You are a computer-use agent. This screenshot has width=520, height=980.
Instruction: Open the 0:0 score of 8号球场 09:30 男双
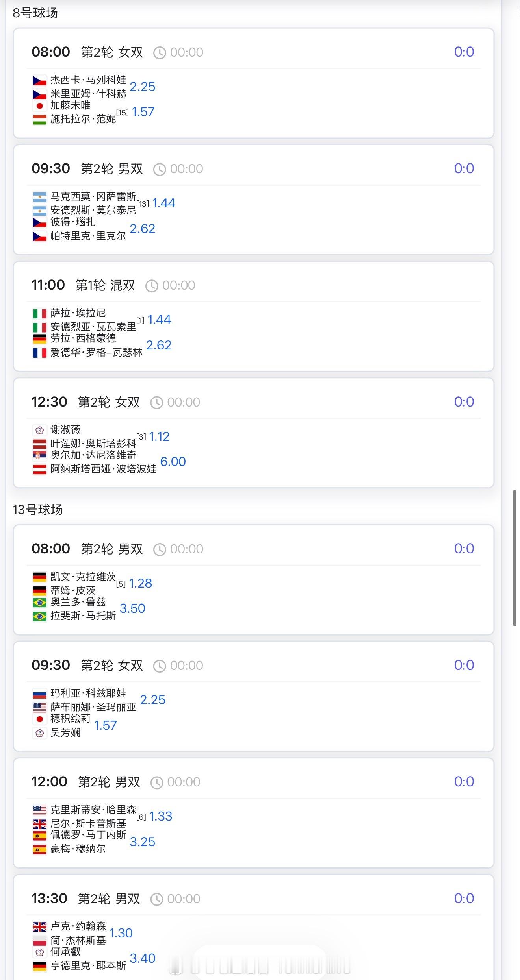[464, 169]
